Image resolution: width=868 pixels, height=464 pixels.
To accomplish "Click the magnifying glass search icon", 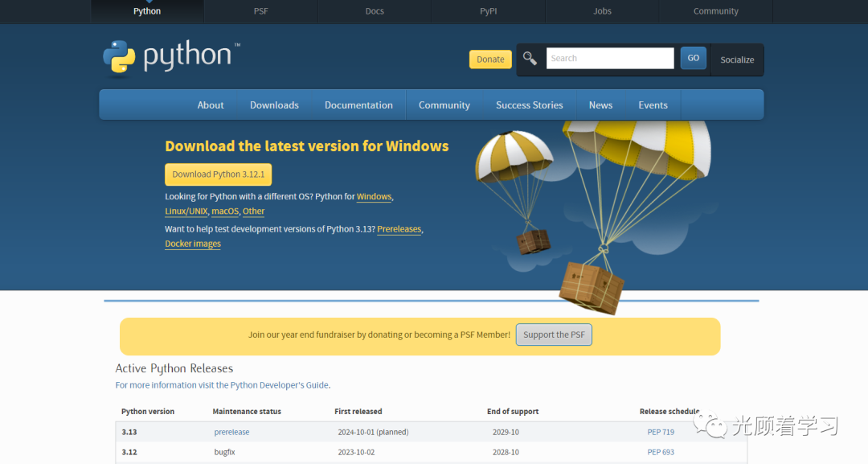I will (x=530, y=58).
